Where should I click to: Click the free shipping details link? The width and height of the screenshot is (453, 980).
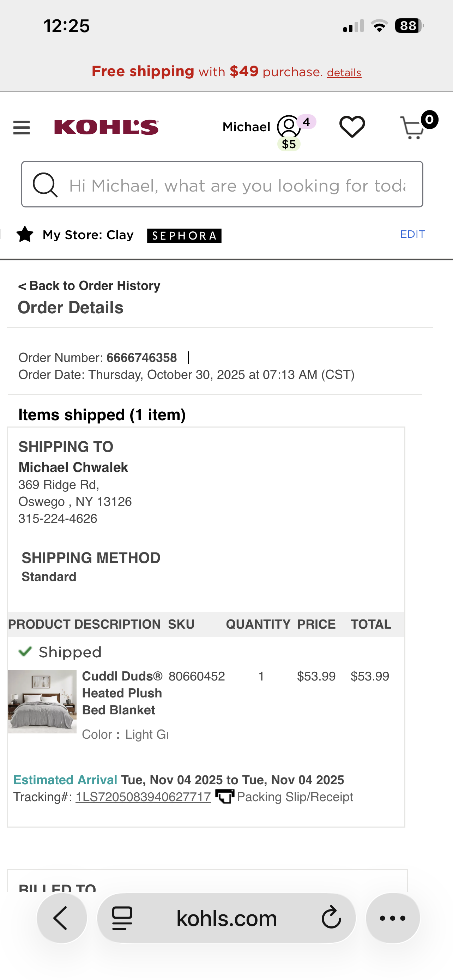pos(344,73)
